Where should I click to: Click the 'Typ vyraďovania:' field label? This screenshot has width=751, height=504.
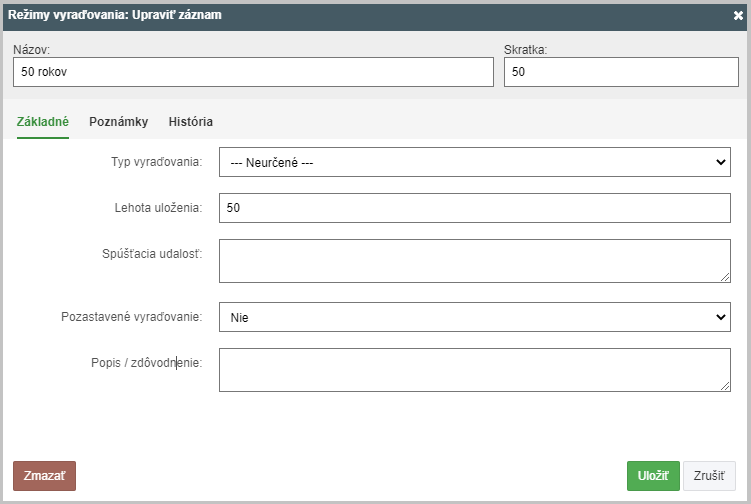coord(157,162)
